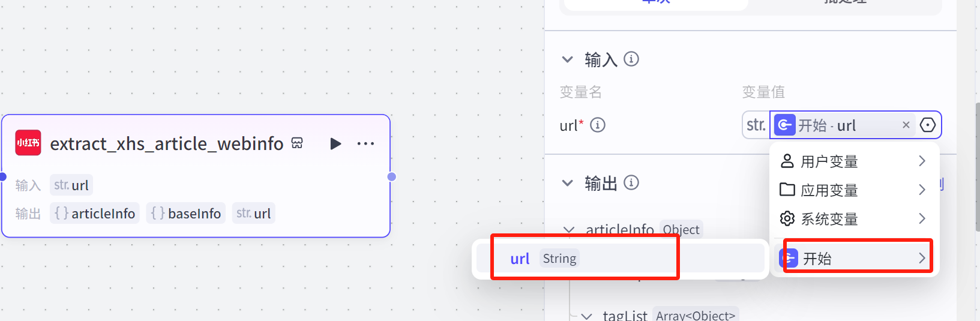Click the 系统变量 gear icon

coord(787,218)
